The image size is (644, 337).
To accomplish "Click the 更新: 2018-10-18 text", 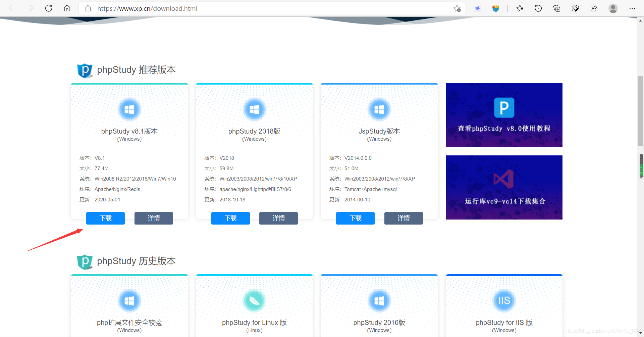I will [225, 200].
